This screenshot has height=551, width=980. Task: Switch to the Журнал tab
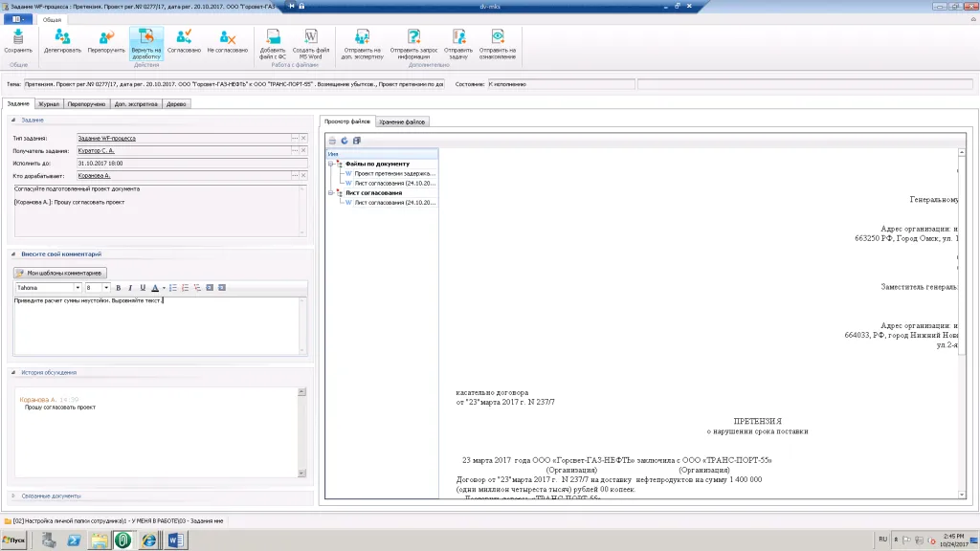49,103
